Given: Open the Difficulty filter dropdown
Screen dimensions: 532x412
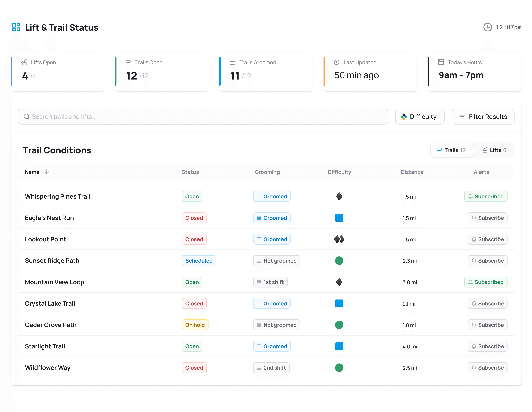Looking at the screenshot, I should tap(419, 117).
